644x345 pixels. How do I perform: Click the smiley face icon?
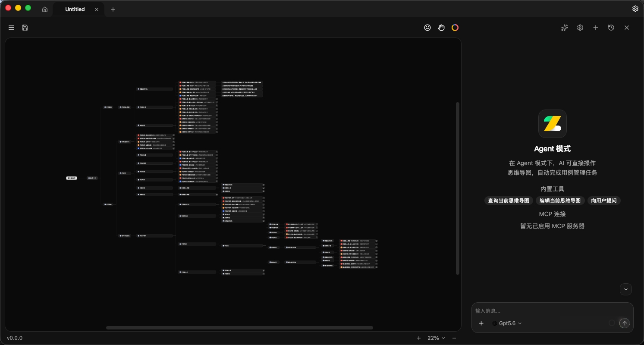pos(427,28)
